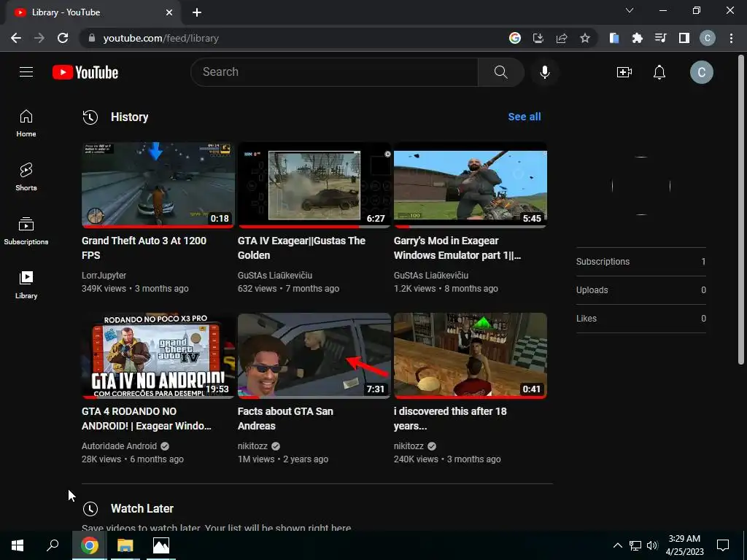Click the Watch Later heading
747x560 pixels.
tap(142, 508)
